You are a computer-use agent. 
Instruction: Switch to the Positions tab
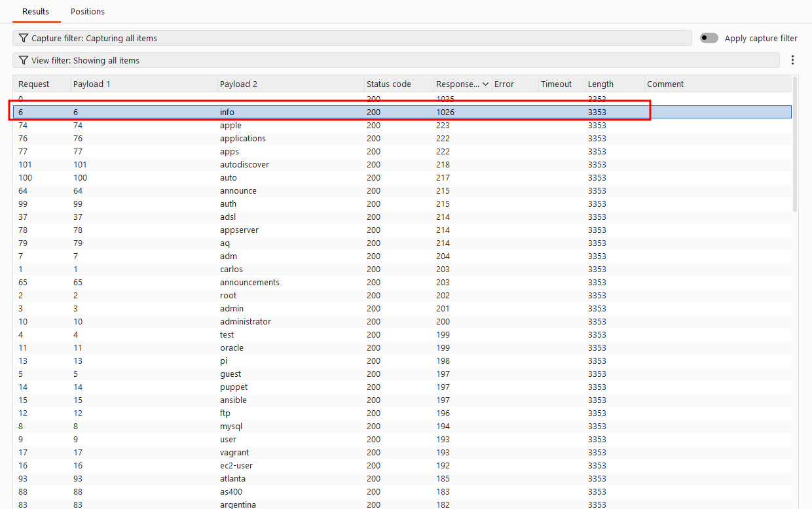pyautogui.click(x=88, y=12)
